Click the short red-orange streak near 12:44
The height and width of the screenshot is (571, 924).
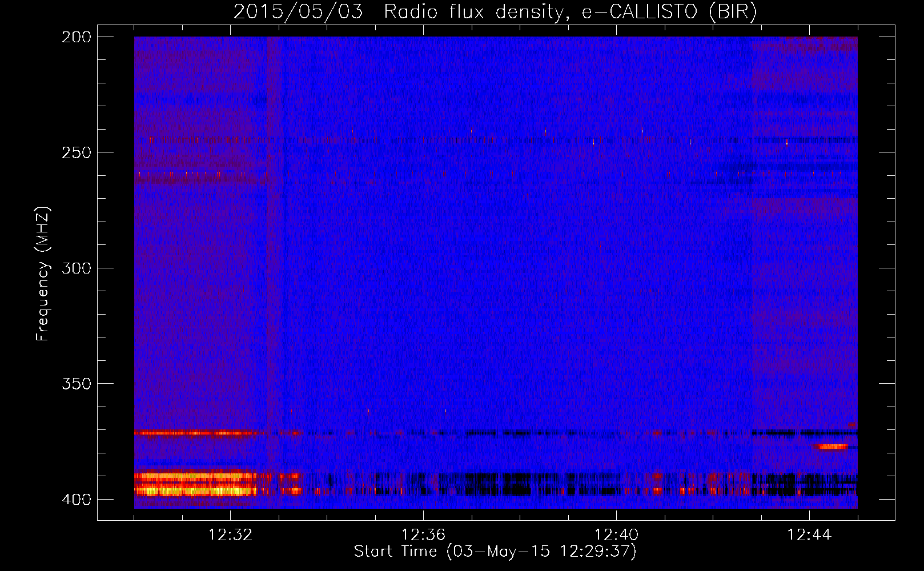click(832, 447)
